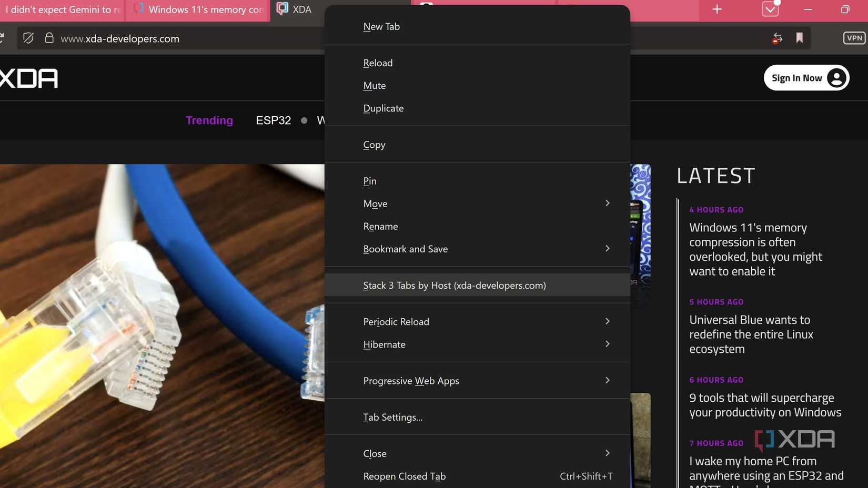This screenshot has height=488, width=868.
Task: Click the Sign In Now button
Action: click(x=806, y=78)
